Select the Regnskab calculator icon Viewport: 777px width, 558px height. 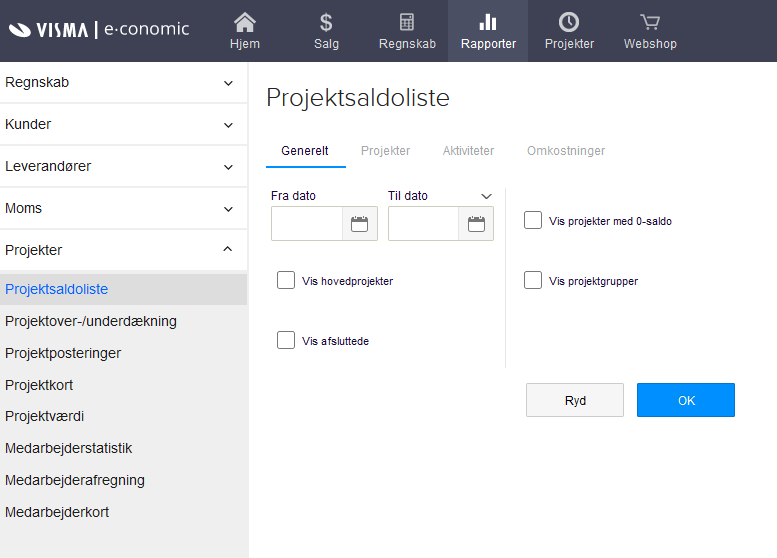[406, 22]
